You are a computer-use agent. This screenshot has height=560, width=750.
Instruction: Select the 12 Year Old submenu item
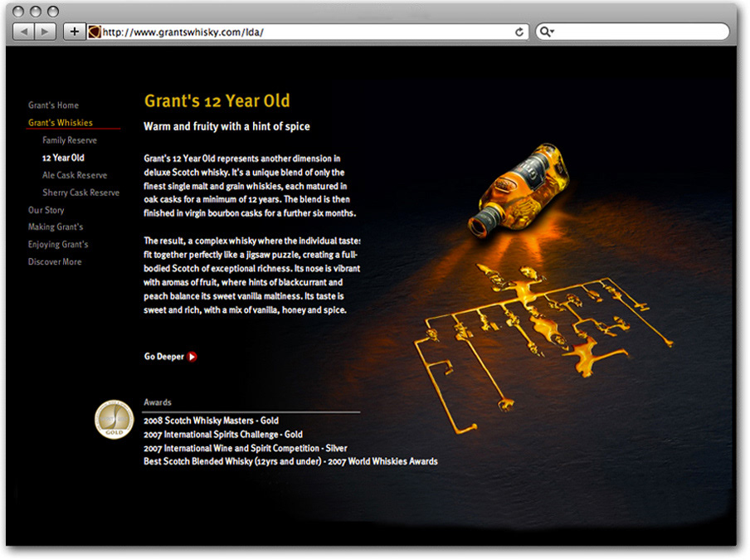point(63,158)
